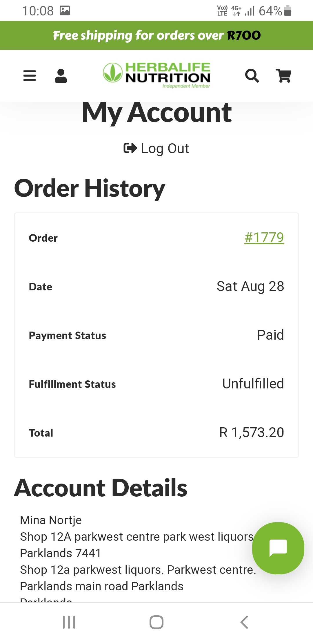
Task: Tap the R 1,573.20 order total
Action: tap(252, 433)
